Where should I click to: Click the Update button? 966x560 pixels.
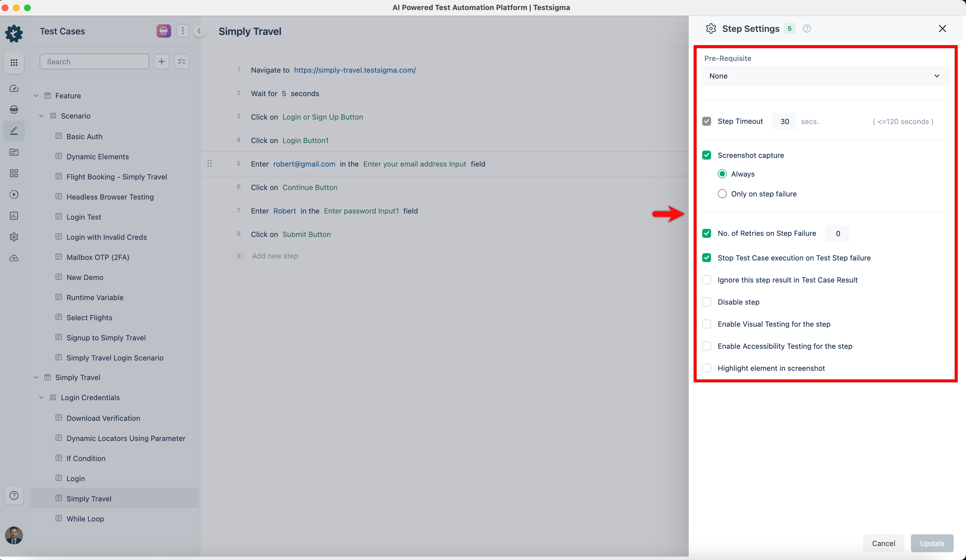(932, 543)
